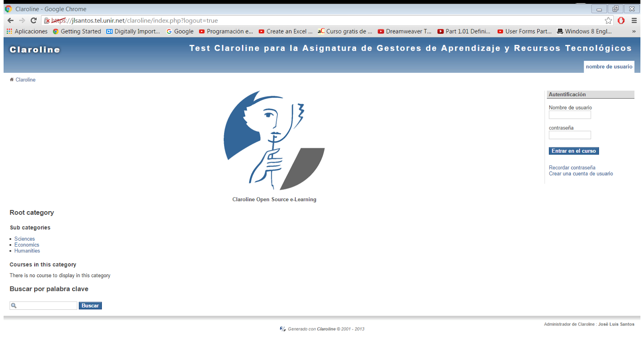Click the Test Claroline para la Asignatura heading
644x346 pixels.
point(411,48)
